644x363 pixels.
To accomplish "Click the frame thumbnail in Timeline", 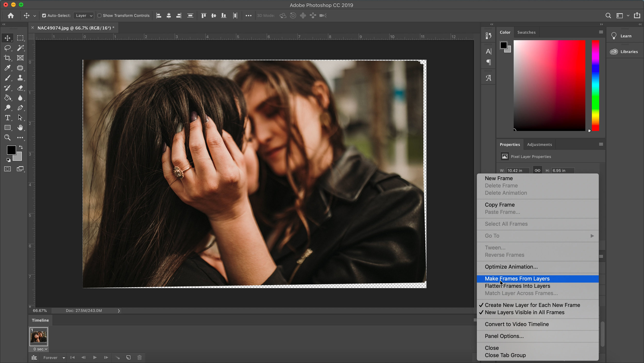I will [38, 337].
